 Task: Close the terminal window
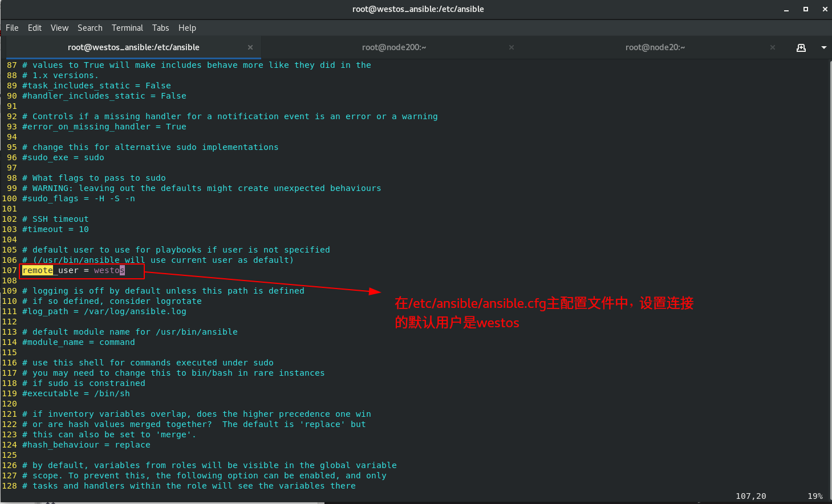pos(825,9)
